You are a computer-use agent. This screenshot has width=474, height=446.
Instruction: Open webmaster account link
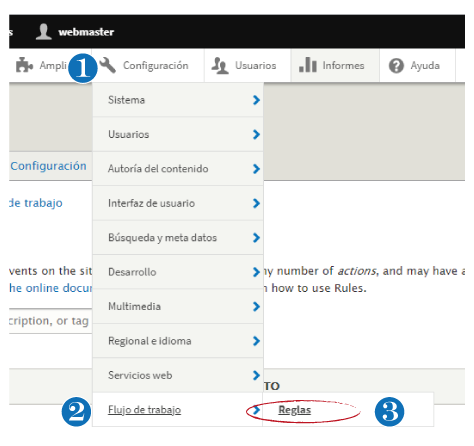pos(86,32)
